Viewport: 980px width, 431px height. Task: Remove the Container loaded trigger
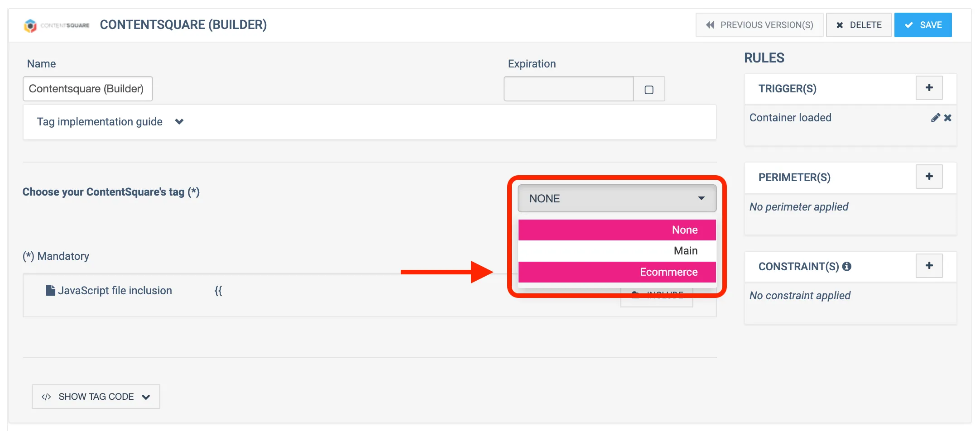click(948, 118)
